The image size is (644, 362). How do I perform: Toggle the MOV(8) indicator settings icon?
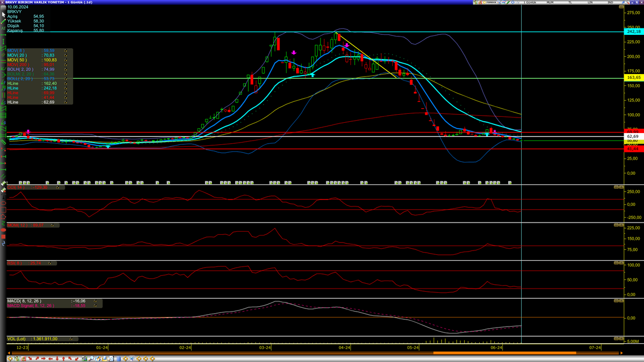point(65,50)
